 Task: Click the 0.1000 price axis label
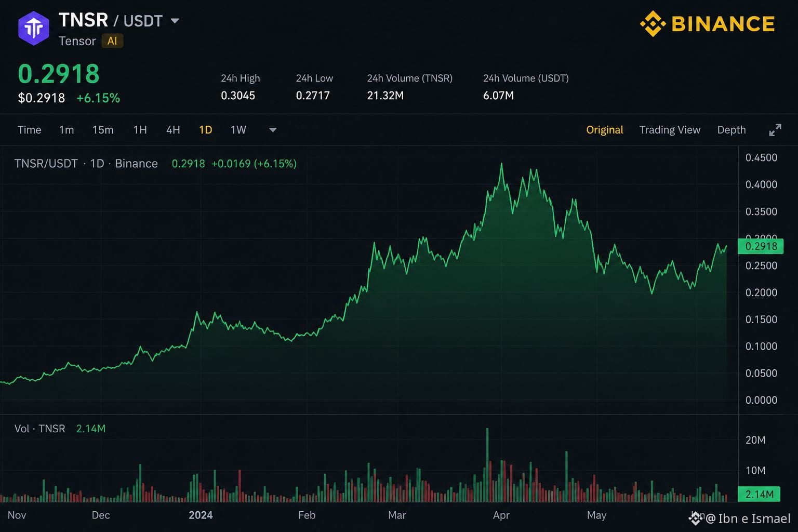[761, 347]
